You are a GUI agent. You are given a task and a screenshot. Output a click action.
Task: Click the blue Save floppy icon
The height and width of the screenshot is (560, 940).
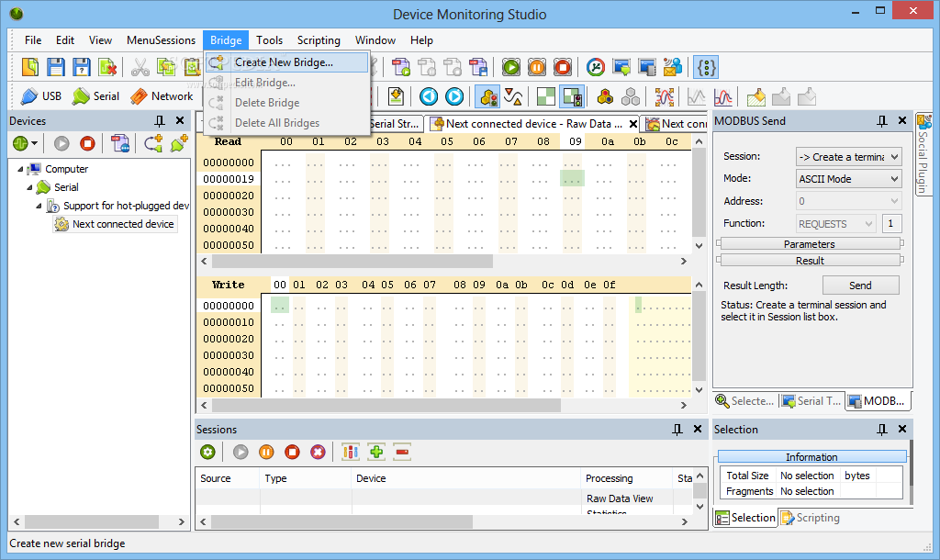point(56,66)
